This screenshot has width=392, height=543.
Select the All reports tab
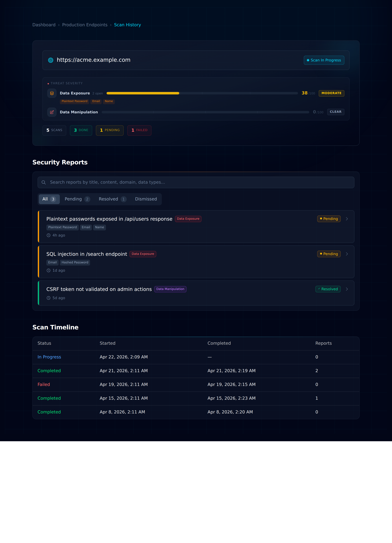[49, 199]
